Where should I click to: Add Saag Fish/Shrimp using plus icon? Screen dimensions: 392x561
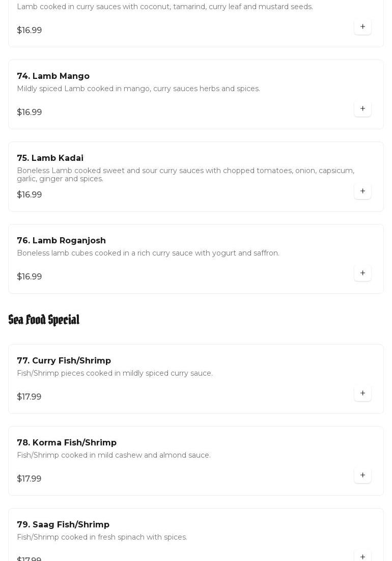point(362,556)
